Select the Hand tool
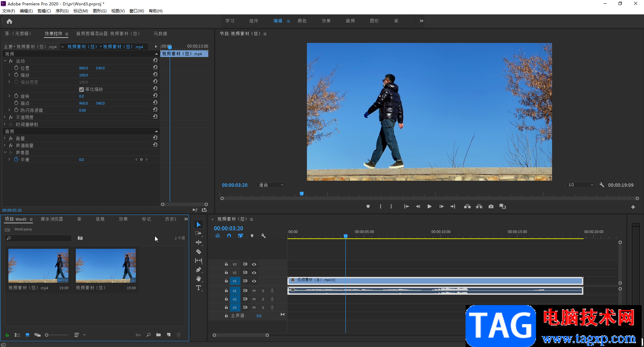The width and height of the screenshot is (644, 347). [x=199, y=279]
